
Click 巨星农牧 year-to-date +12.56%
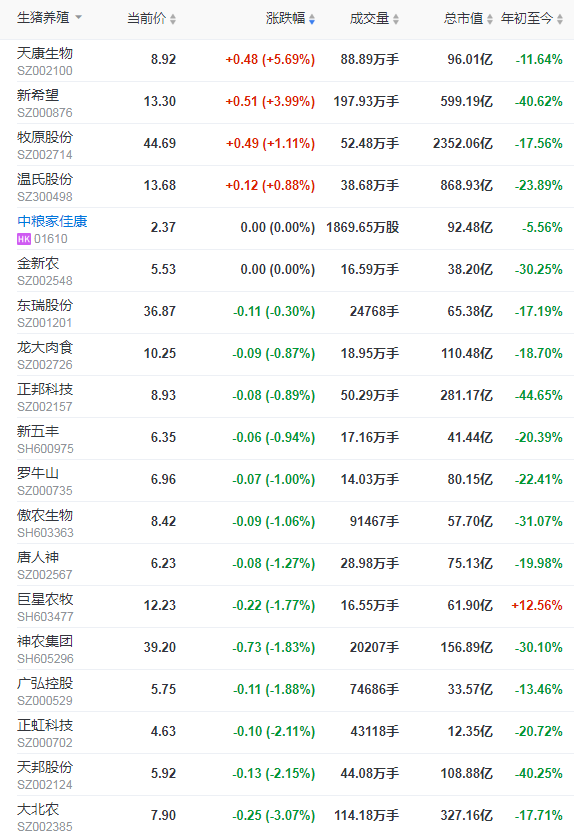[537, 606]
